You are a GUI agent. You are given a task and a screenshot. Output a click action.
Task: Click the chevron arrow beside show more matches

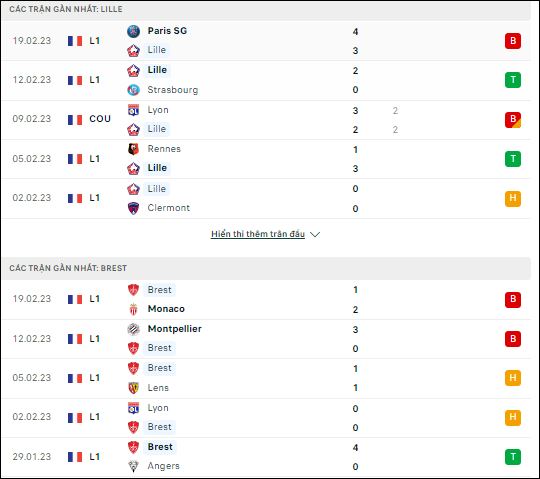click(x=315, y=235)
